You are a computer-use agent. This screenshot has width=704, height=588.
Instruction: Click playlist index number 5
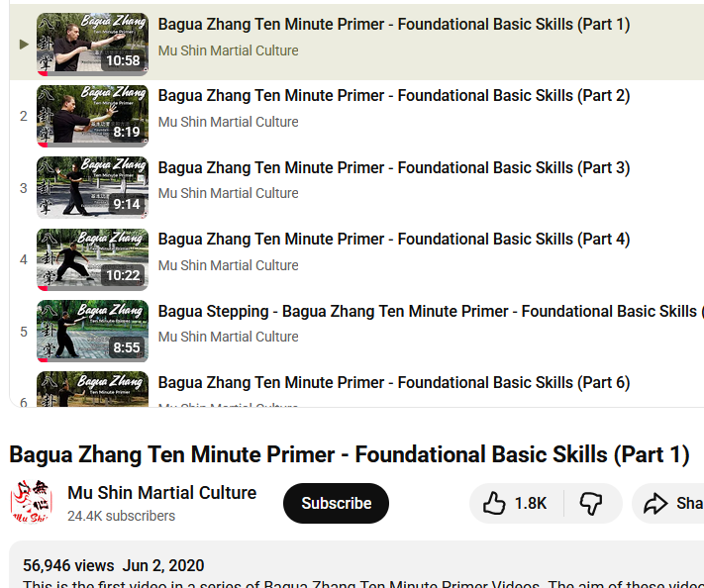[x=24, y=332]
